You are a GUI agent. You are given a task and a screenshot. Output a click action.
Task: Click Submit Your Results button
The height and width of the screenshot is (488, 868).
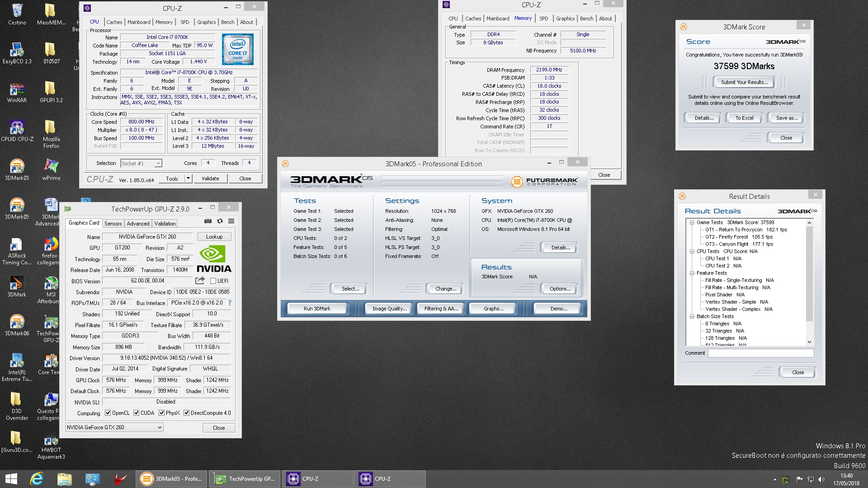[x=744, y=82]
